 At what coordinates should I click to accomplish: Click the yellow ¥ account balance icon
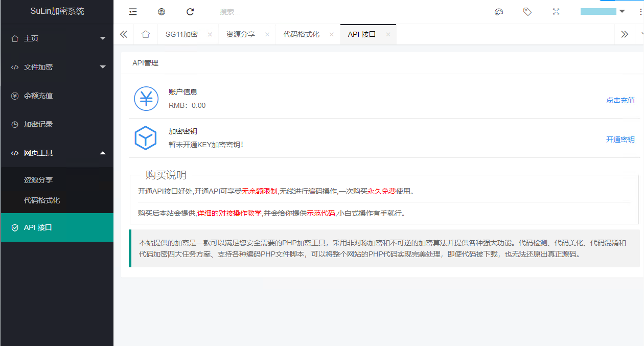click(146, 99)
